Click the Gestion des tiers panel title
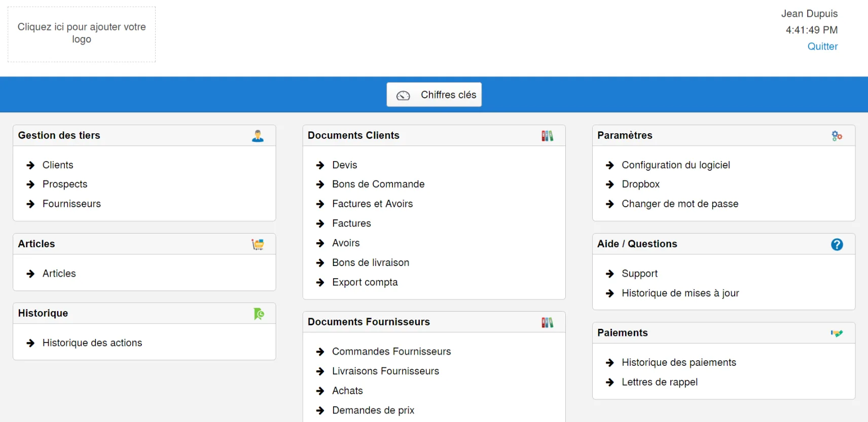The image size is (868, 422). pyautogui.click(x=59, y=135)
